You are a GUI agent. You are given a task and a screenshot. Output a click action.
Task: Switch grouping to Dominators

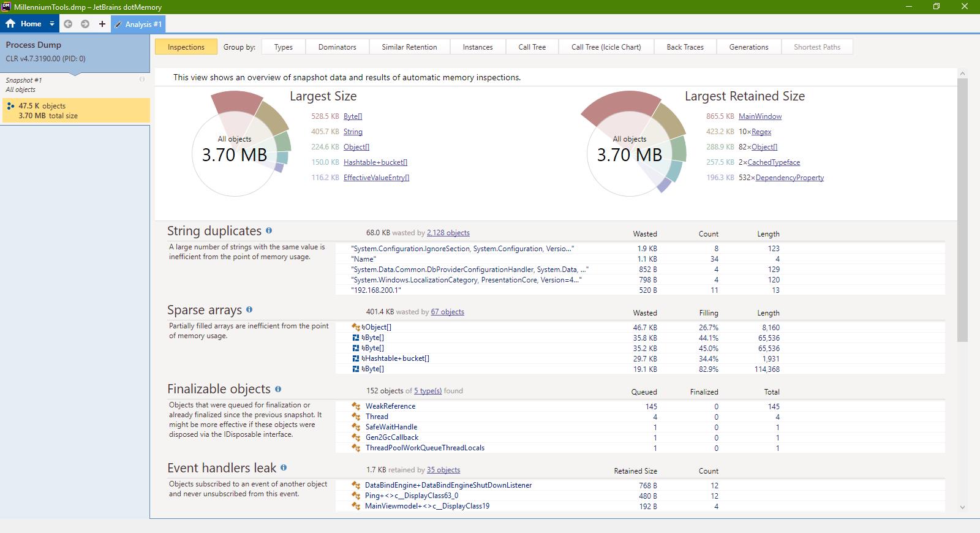337,47
